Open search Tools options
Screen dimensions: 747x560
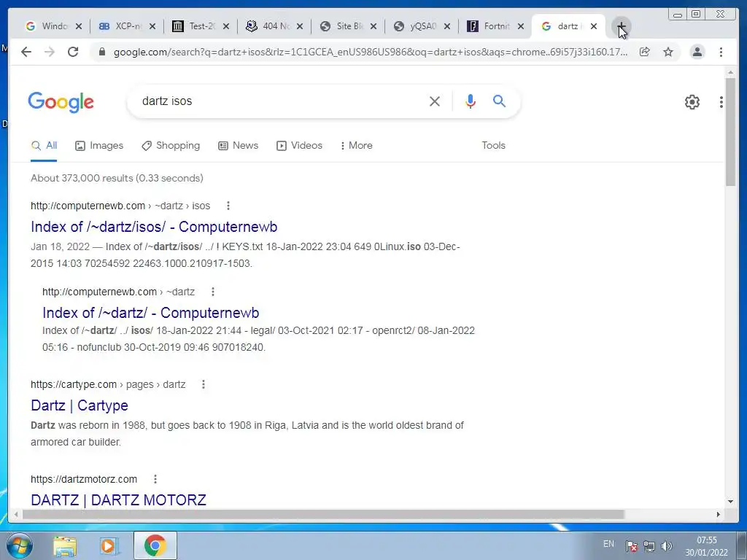tap(493, 146)
